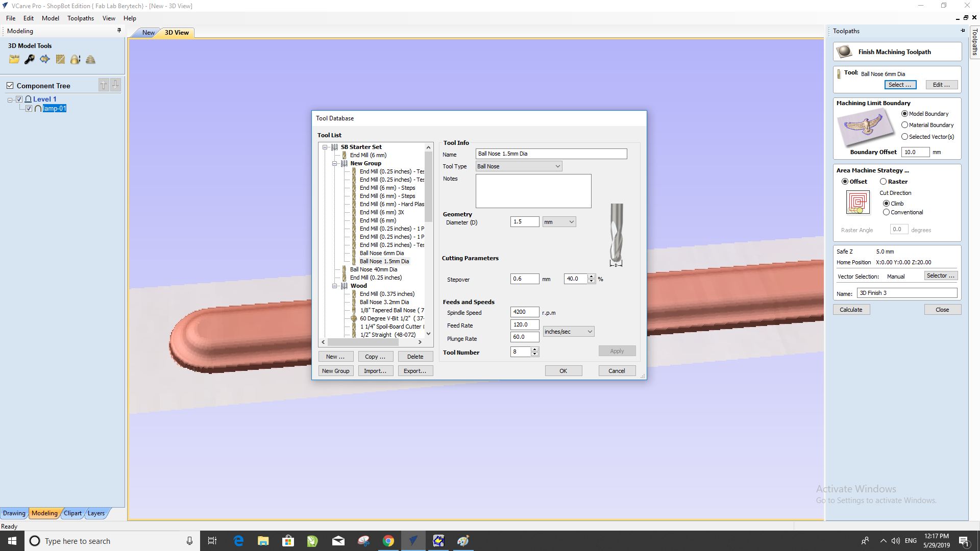Click the Tool Number spinner arrows
The width and height of the screenshot is (980, 551).
535,352
